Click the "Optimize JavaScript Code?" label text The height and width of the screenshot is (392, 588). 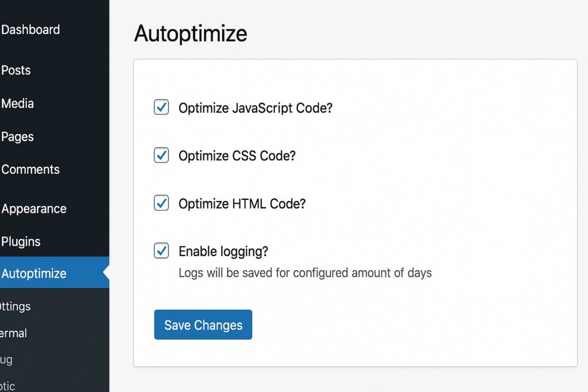click(256, 108)
